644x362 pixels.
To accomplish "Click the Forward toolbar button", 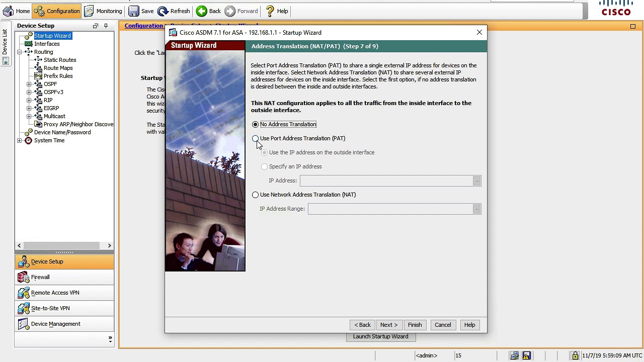I will (242, 11).
